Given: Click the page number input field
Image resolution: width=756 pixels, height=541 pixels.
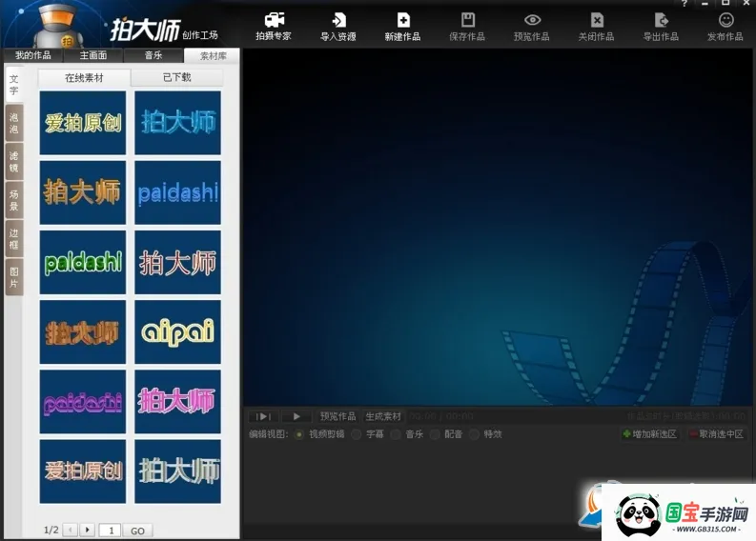Looking at the screenshot, I should (x=110, y=531).
